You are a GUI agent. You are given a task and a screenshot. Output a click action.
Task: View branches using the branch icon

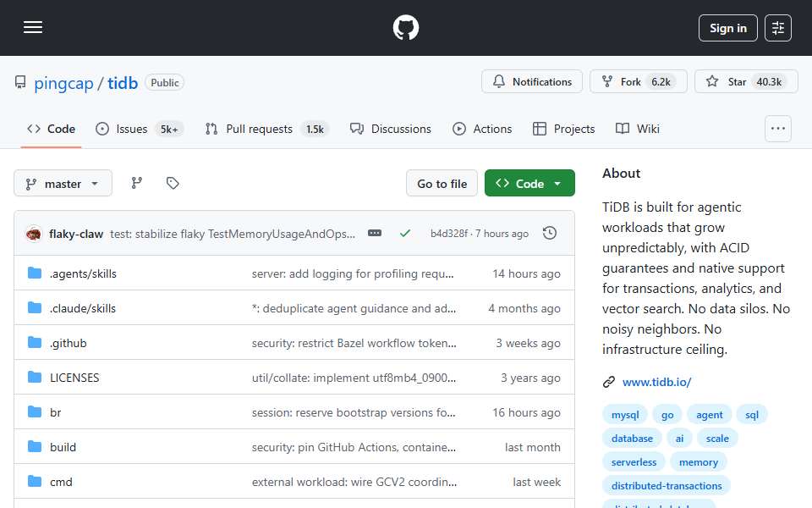(137, 183)
